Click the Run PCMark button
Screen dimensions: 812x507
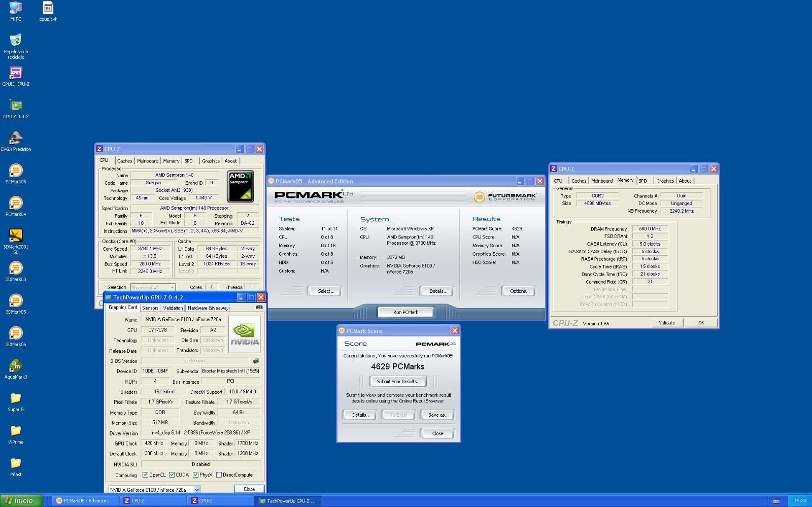pos(405,312)
